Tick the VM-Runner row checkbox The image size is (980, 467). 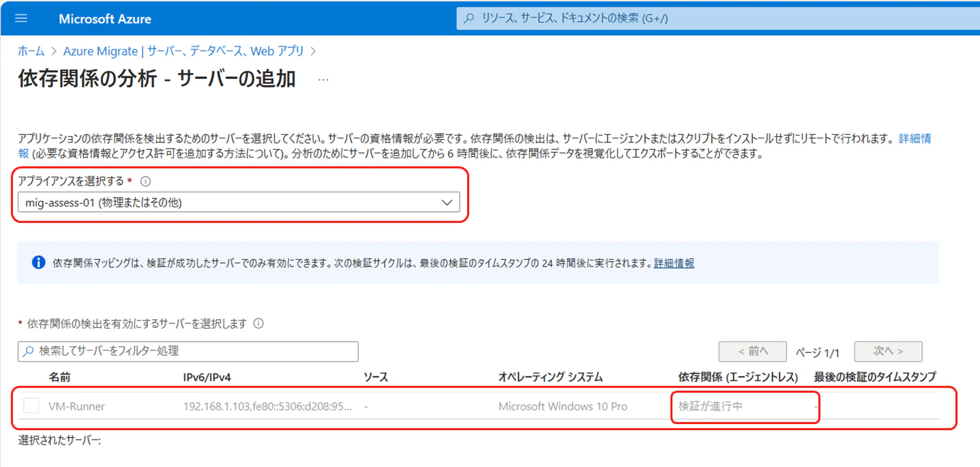(x=31, y=406)
